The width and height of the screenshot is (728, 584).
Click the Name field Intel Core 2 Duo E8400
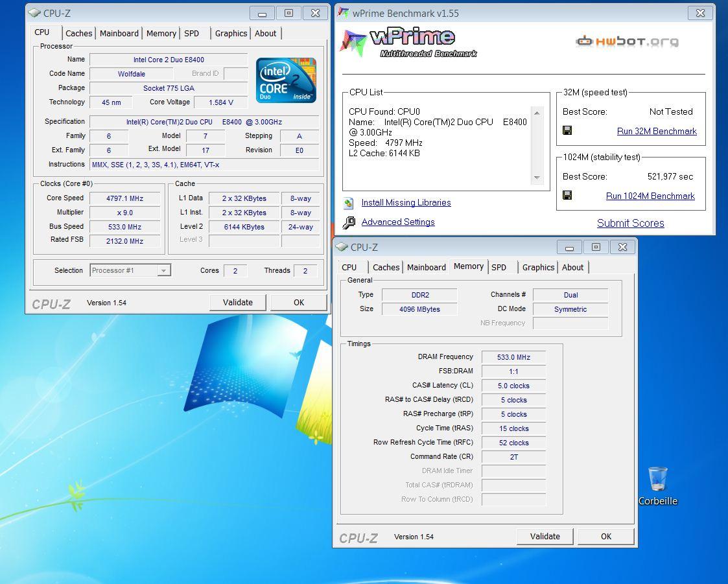pyautogui.click(x=169, y=60)
